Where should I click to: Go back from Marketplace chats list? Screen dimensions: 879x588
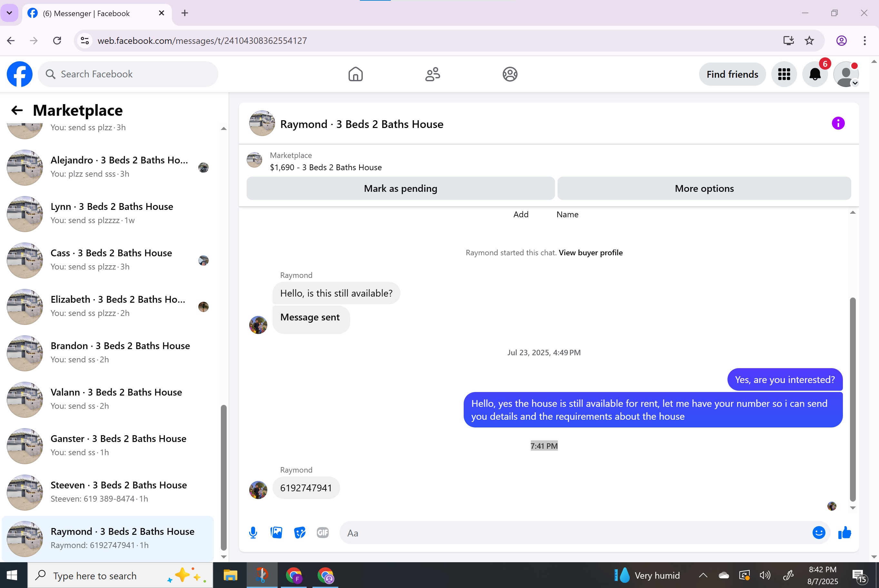[17, 110]
